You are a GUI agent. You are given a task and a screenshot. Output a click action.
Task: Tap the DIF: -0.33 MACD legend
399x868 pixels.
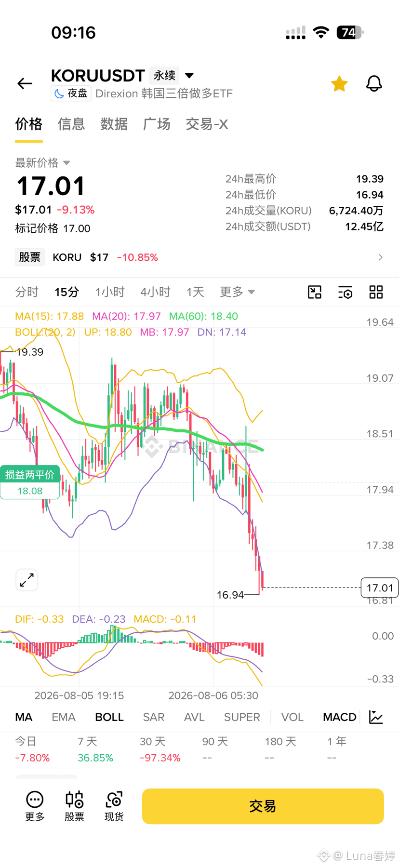[39, 619]
